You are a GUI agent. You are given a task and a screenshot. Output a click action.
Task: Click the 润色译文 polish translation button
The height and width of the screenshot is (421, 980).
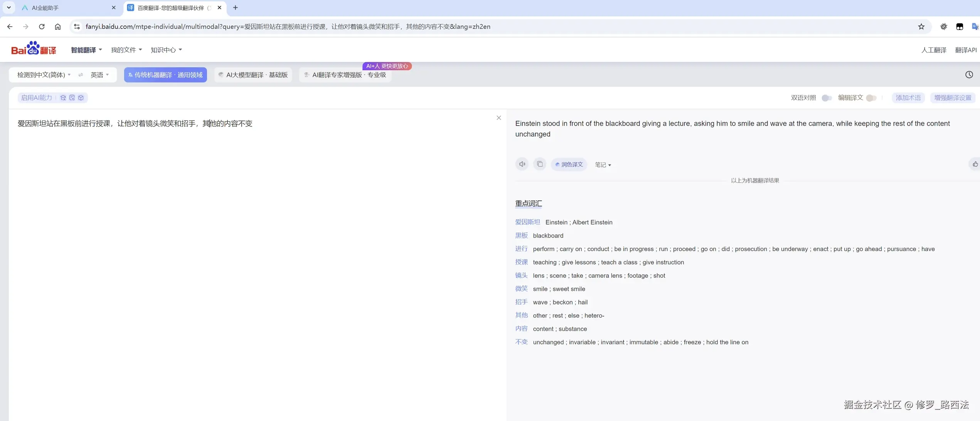pyautogui.click(x=569, y=164)
